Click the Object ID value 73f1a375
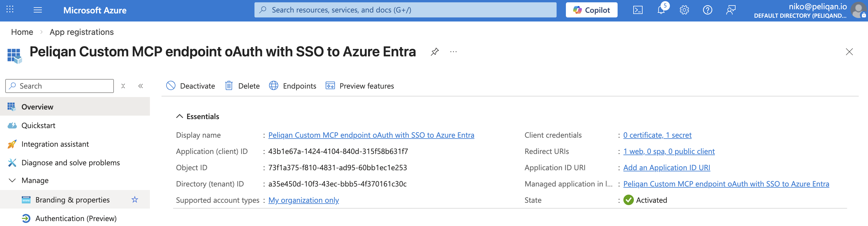 [x=337, y=168]
